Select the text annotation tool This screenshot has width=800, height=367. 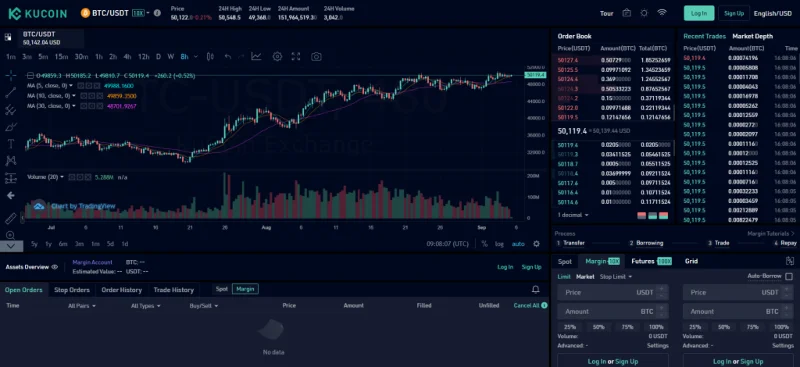(x=10, y=144)
